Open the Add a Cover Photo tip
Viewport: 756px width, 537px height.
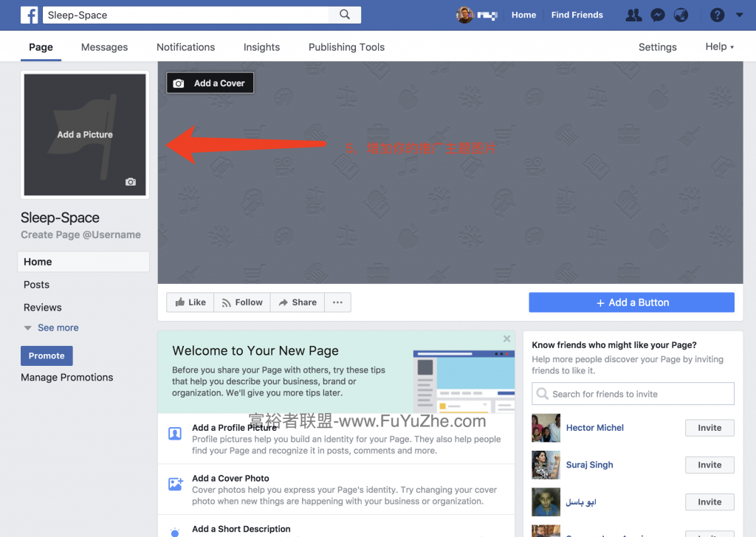[x=336, y=489]
